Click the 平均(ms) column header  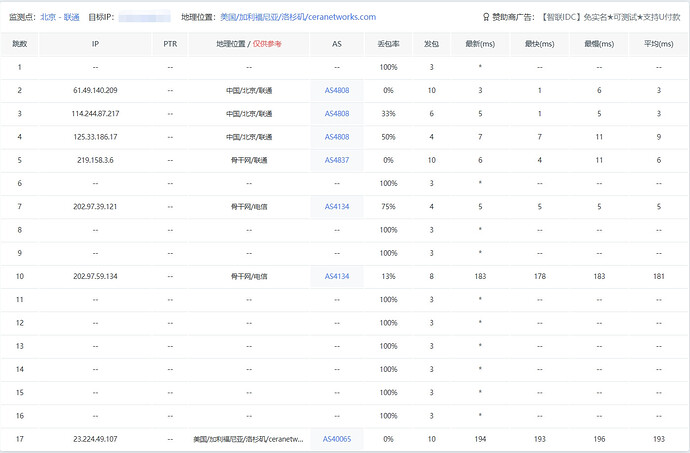[659, 44]
